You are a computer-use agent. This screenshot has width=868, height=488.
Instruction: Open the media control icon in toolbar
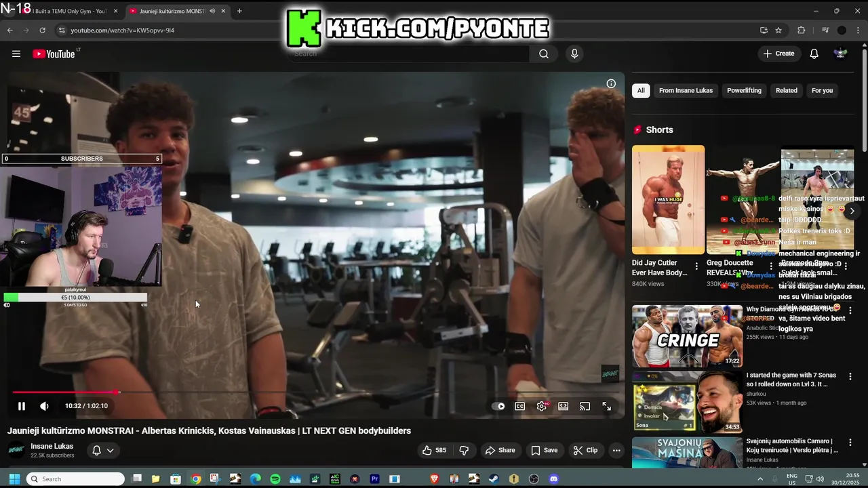pyautogui.click(x=825, y=30)
